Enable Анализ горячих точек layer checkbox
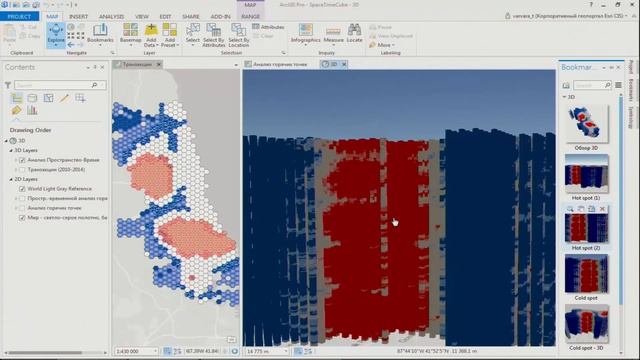Screen dimensions: 640x360 [x=22, y=208]
